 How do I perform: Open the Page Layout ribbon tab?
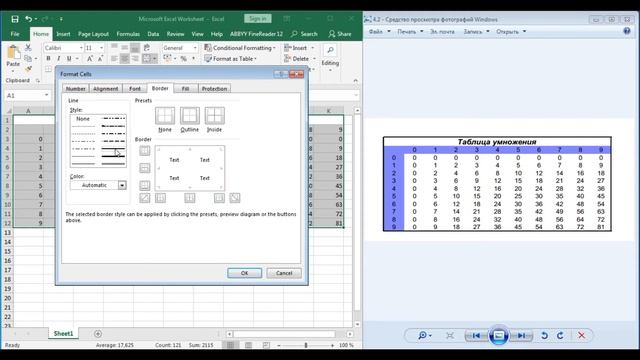93,34
